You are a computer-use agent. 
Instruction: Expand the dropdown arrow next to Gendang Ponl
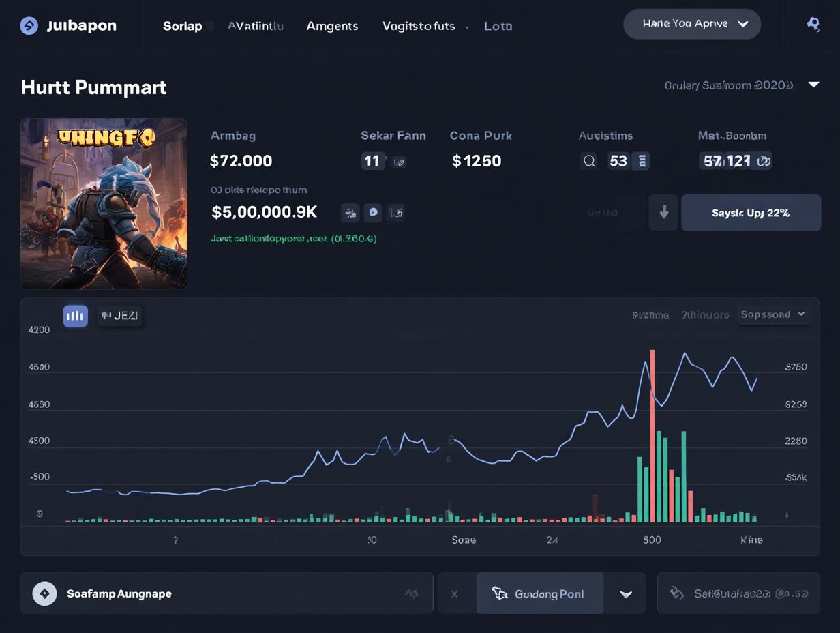pyautogui.click(x=625, y=594)
